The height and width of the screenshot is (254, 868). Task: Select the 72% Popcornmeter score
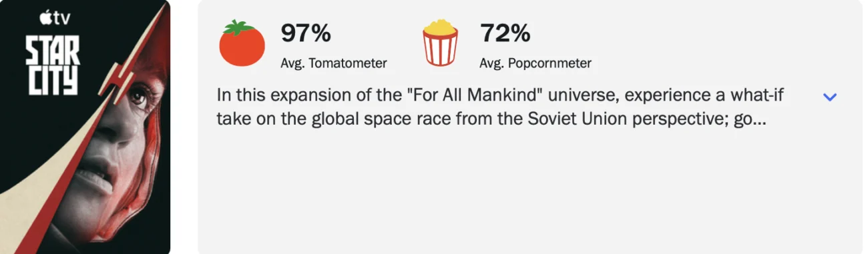[x=505, y=32]
